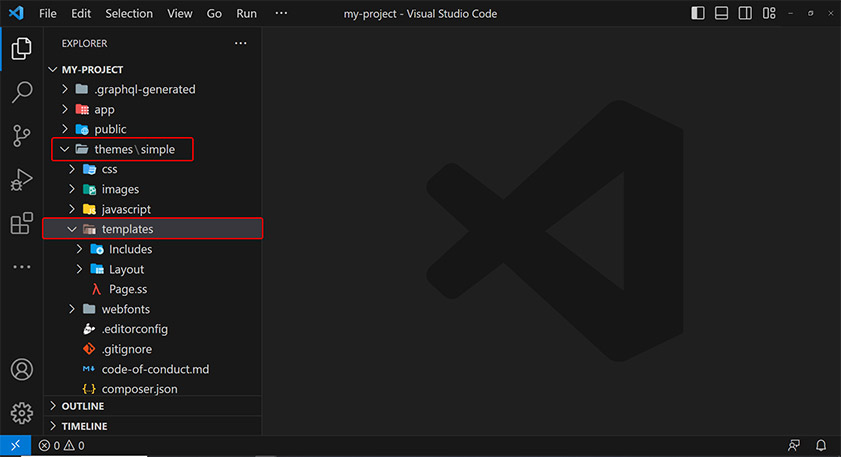
Task: Click the EXPLORER panel title
Action: pos(84,43)
